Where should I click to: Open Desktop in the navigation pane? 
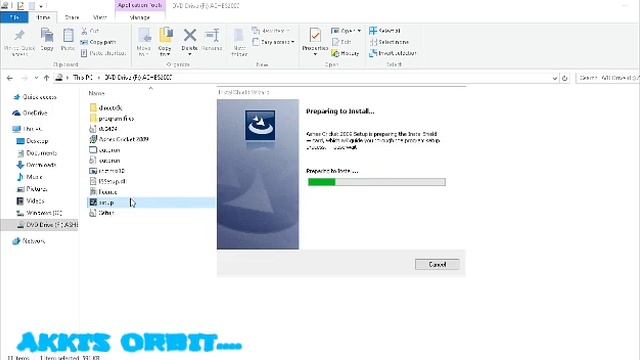coord(33,141)
